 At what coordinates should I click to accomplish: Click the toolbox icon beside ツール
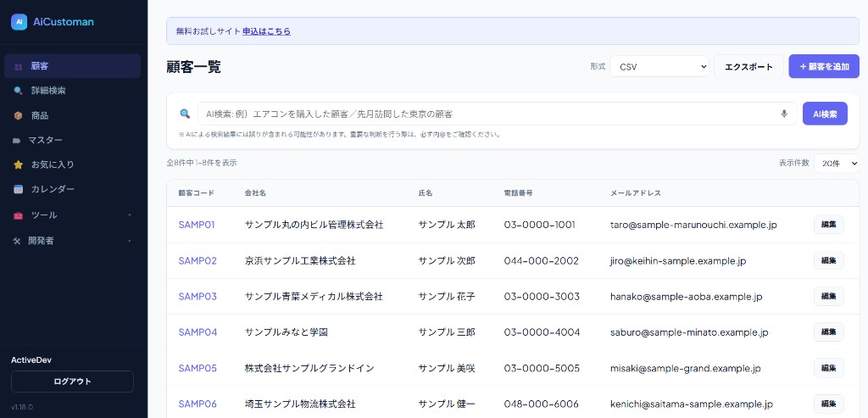(x=19, y=215)
